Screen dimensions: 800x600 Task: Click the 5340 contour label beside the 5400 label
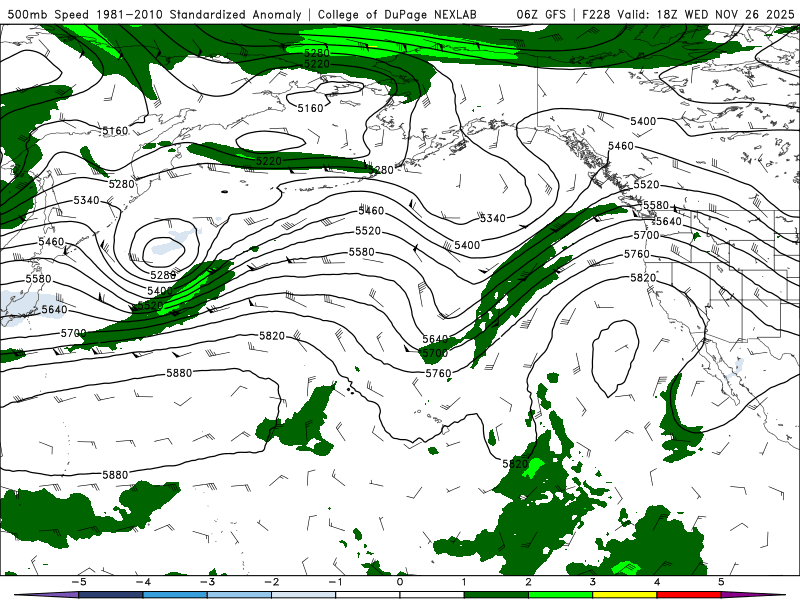point(492,218)
